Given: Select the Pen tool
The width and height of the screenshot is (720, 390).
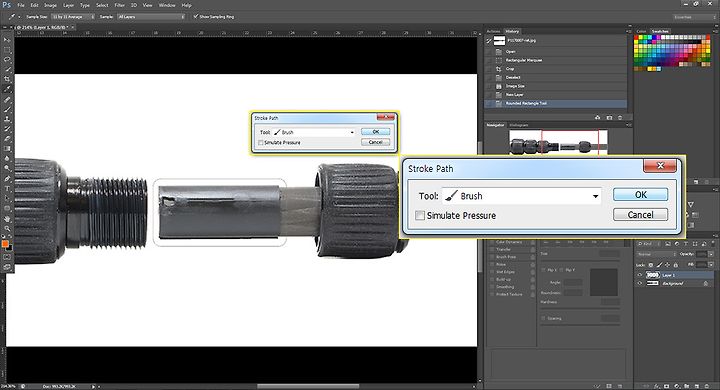Looking at the screenshot, I should pyautogui.click(x=7, y=178).
